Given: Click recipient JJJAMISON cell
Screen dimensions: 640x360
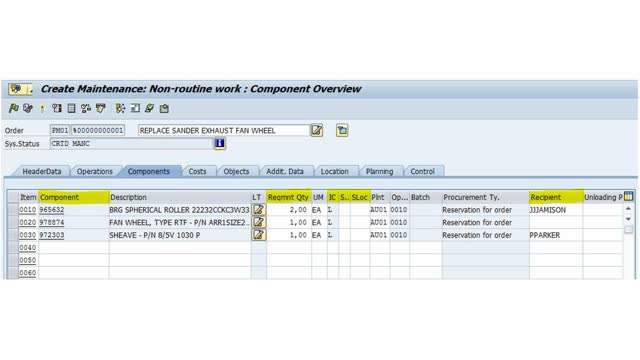Looking at the screenshot, I should pos(556,210).
